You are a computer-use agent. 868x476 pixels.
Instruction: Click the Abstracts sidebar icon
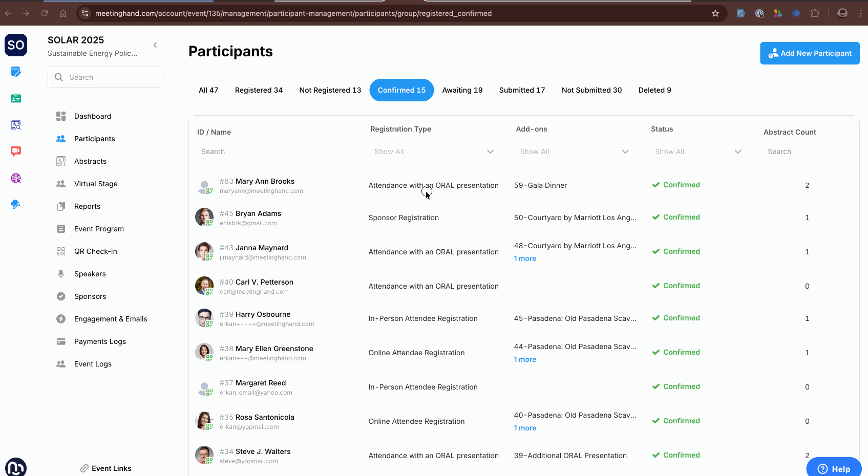click(x=61, y=161)
